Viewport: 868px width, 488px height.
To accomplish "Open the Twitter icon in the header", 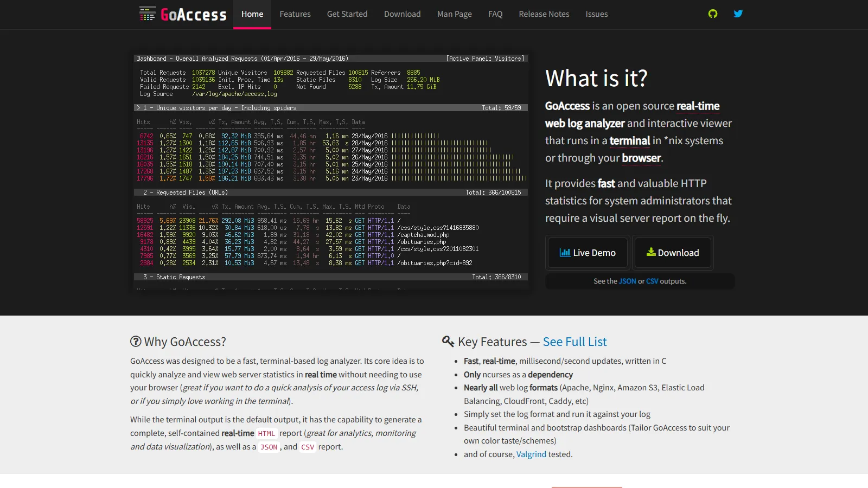I will point(738,14).
